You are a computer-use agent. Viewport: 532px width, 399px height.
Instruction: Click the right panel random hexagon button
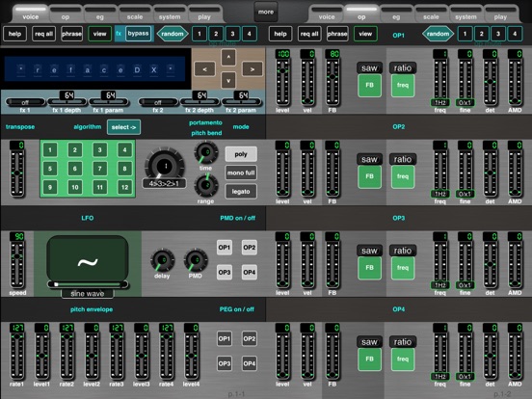(x=438, y=34)
